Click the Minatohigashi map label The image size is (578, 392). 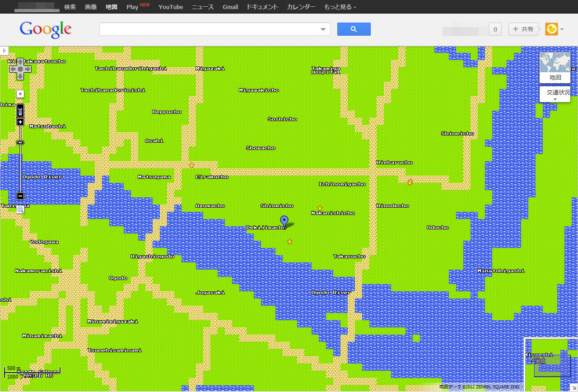coord(501,271)
